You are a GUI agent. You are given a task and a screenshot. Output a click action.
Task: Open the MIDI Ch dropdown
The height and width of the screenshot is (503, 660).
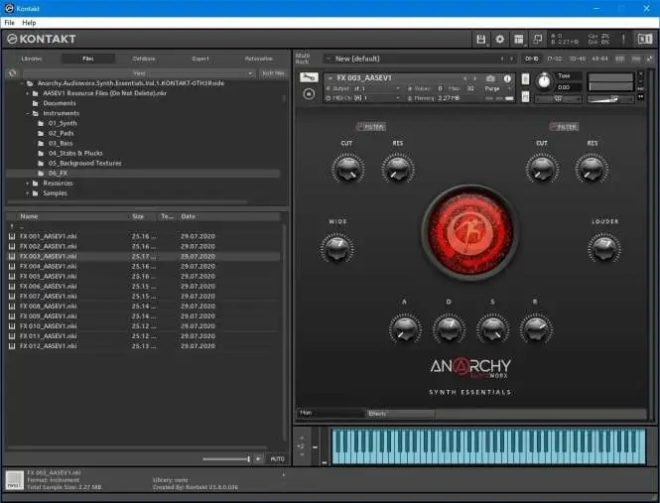(362, 98)
